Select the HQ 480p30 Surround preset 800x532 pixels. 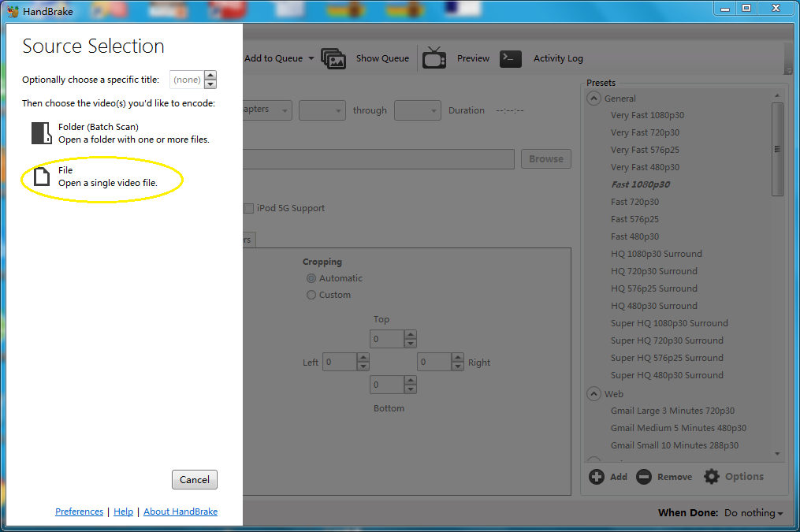tap(654, 306)
